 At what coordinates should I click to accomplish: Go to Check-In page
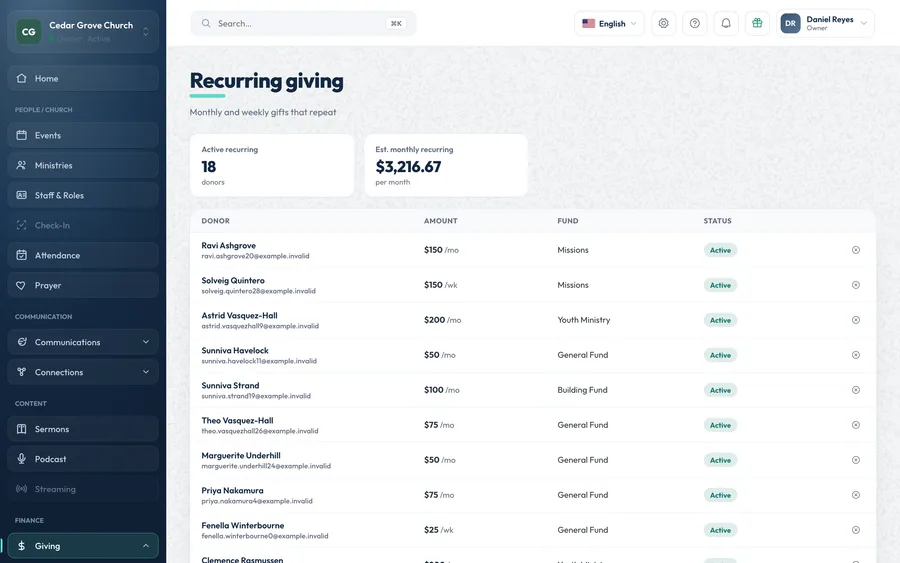click(83, 225)
